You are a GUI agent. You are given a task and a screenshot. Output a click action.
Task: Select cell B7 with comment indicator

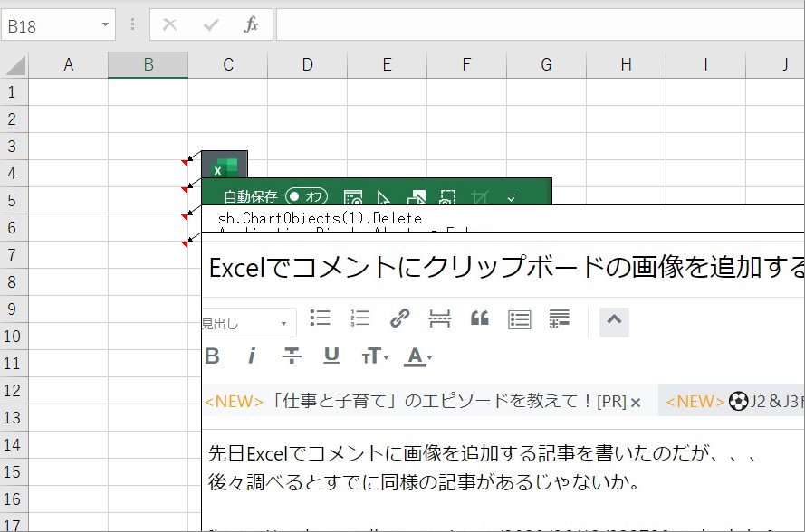pyautogui.click(x=148, y=255)
